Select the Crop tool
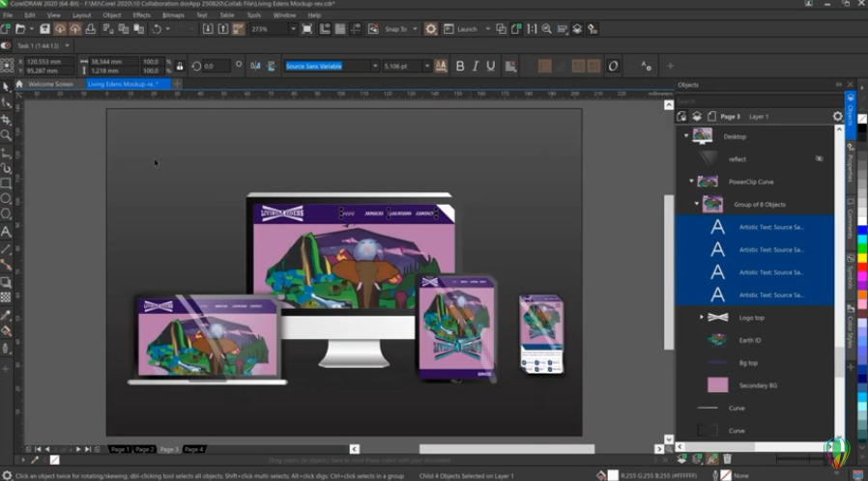Viewport: 868px width, 481px height. [6, 120]
